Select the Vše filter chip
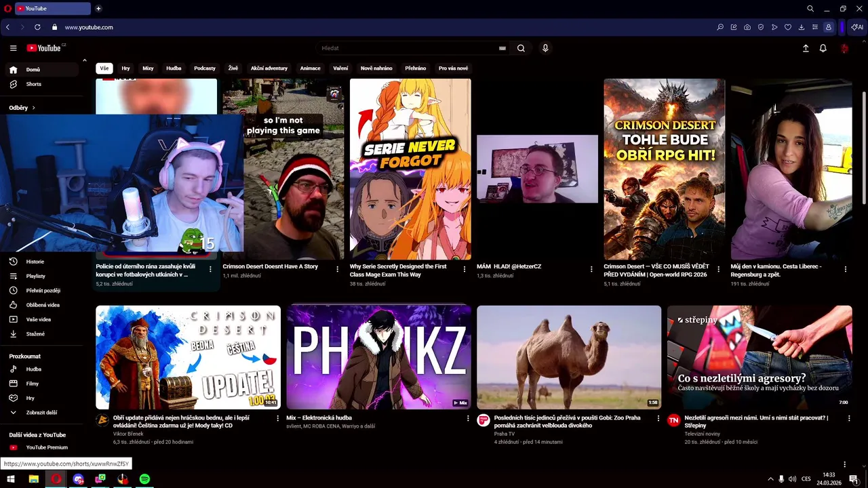The height and width of the screenshot is (488, 868). 104,68
